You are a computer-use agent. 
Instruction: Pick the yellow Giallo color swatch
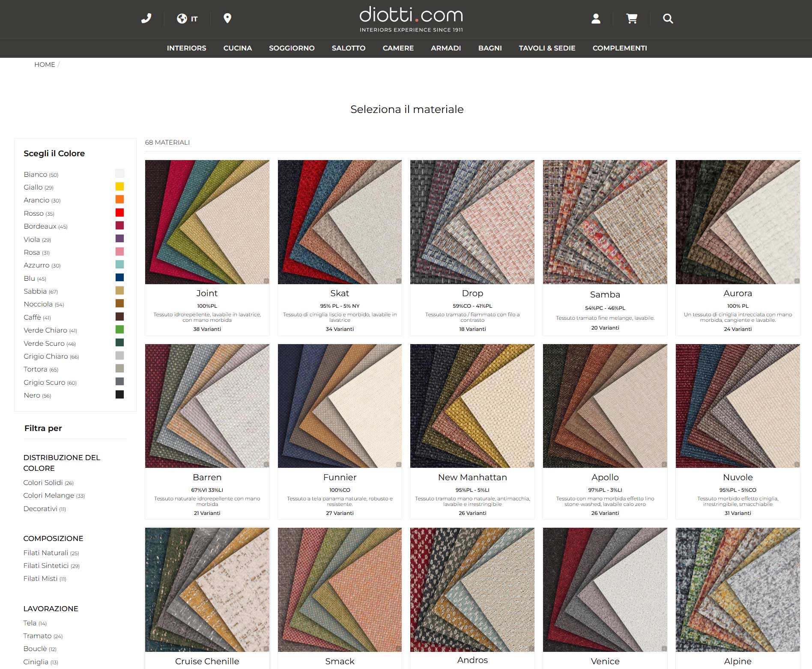point(120,187)
